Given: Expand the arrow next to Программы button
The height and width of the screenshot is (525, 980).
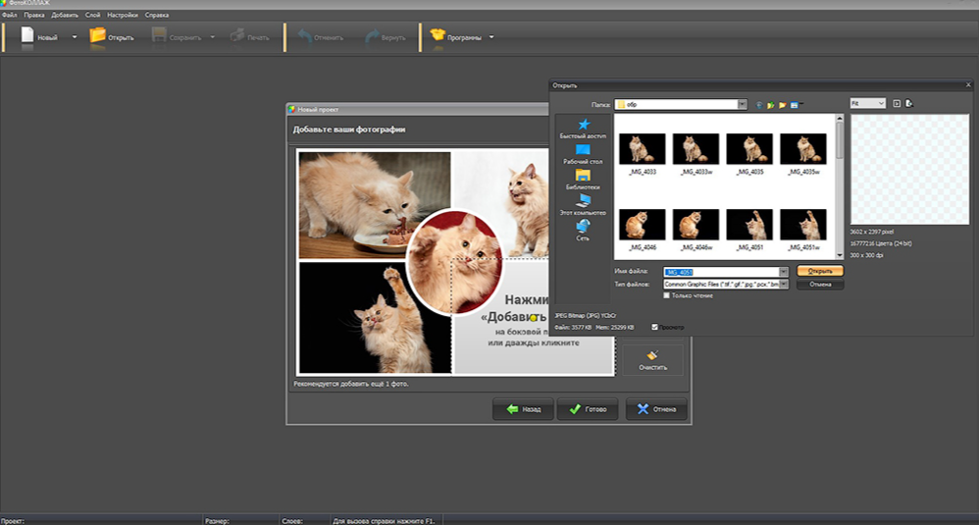Looking at the screenshot, I should tap(491, 37).
